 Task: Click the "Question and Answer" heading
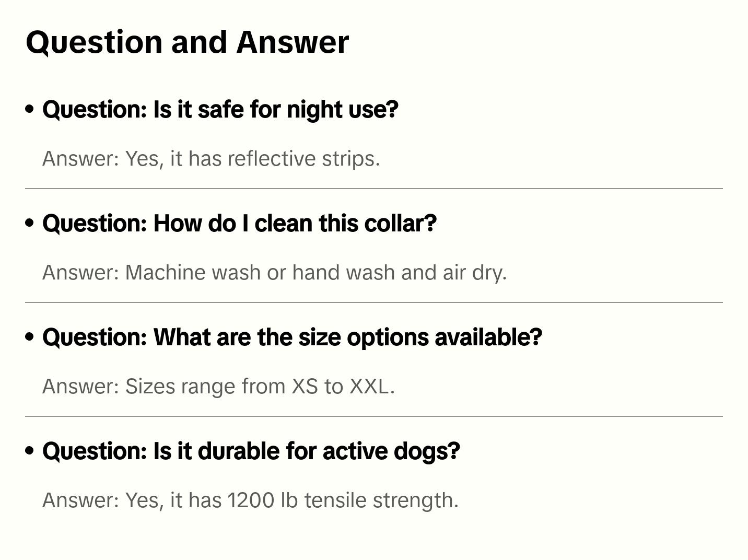[x=187, y=42]
